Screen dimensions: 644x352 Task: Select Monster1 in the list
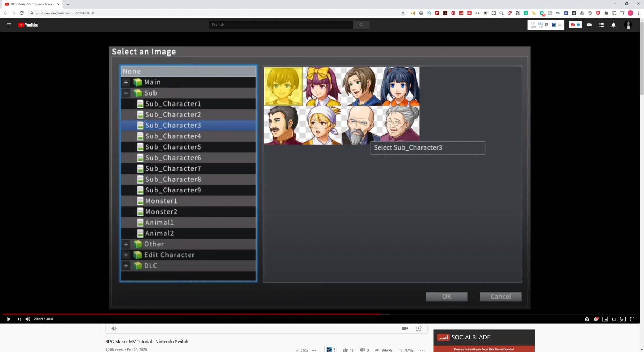point(189,201)
